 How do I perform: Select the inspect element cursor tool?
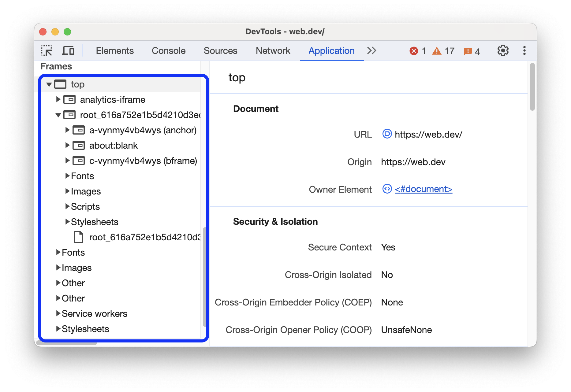click(47, 50)
